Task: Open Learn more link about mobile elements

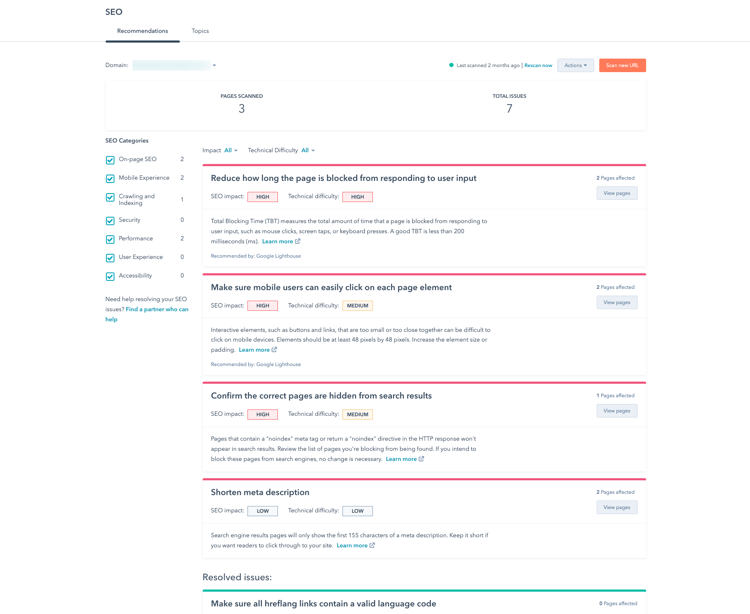Action: pyautogui.click(x=254, y=350)
